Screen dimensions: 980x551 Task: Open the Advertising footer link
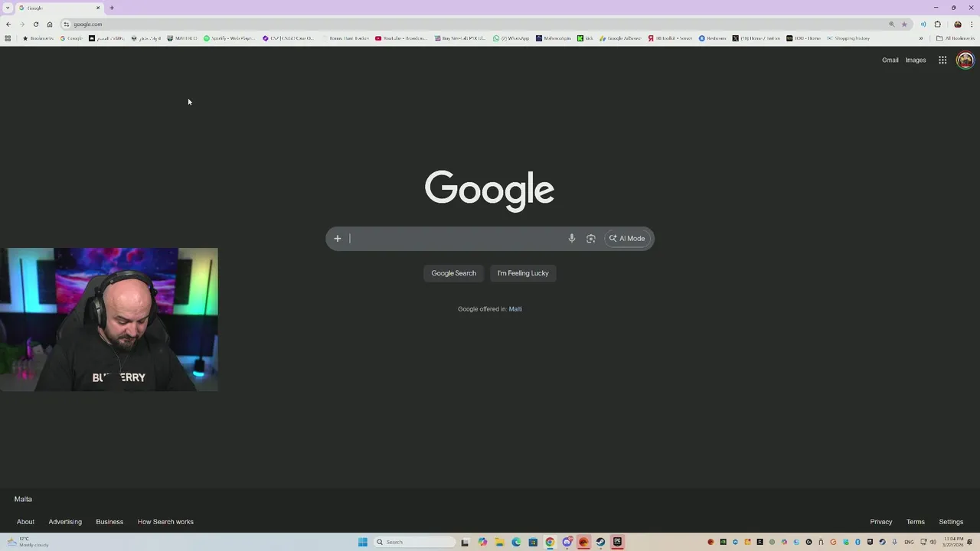tap(65, 522)
